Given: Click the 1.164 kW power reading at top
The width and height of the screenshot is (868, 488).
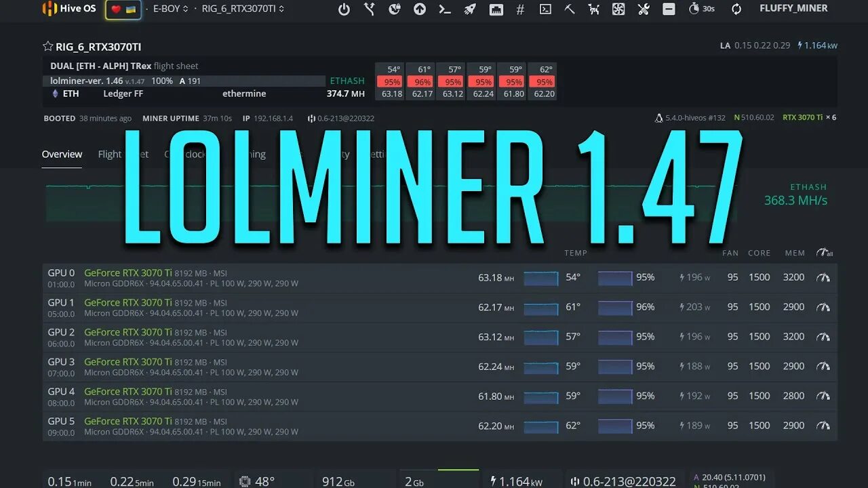Looking at the screenshot, I should tap(817, 45).
